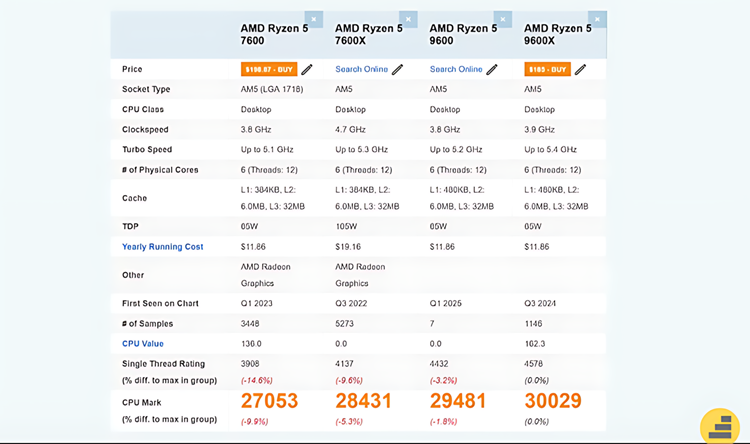Click the (-1.8%) CPU Mark difference
Screen dimensions: 750x444
point(443,422)
